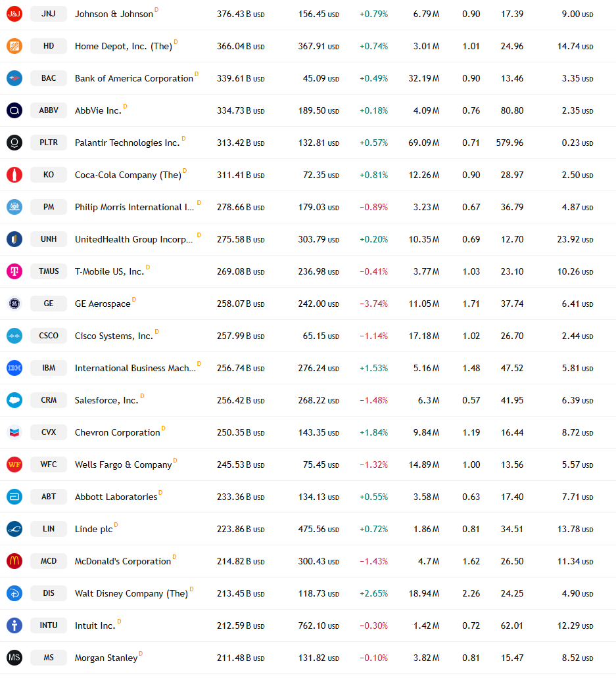Click the PM ticker badge
616x680 pixels.
[x=49, y=207]
